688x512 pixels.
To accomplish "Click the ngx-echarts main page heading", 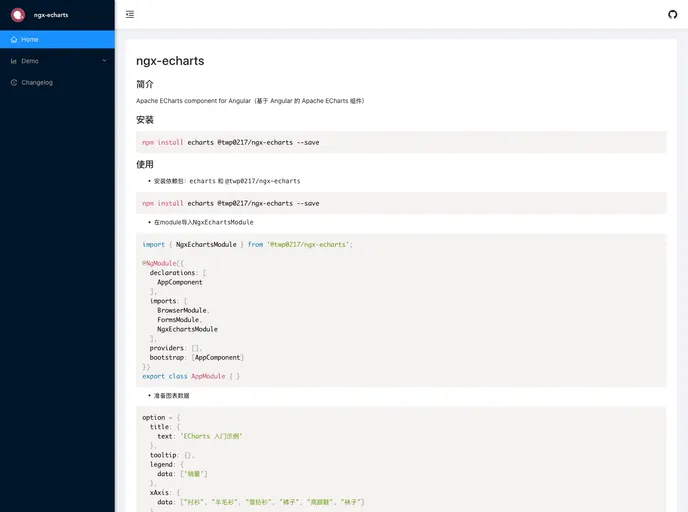I will [170, 61].
